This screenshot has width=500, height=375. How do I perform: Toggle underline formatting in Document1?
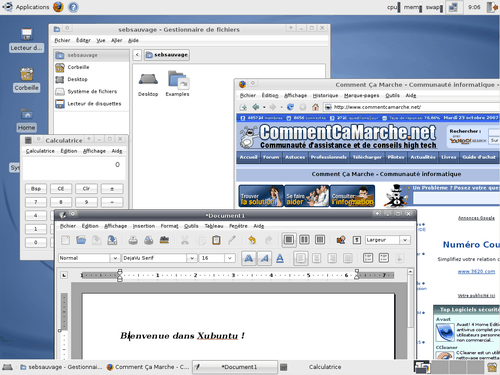pos(280,258)
